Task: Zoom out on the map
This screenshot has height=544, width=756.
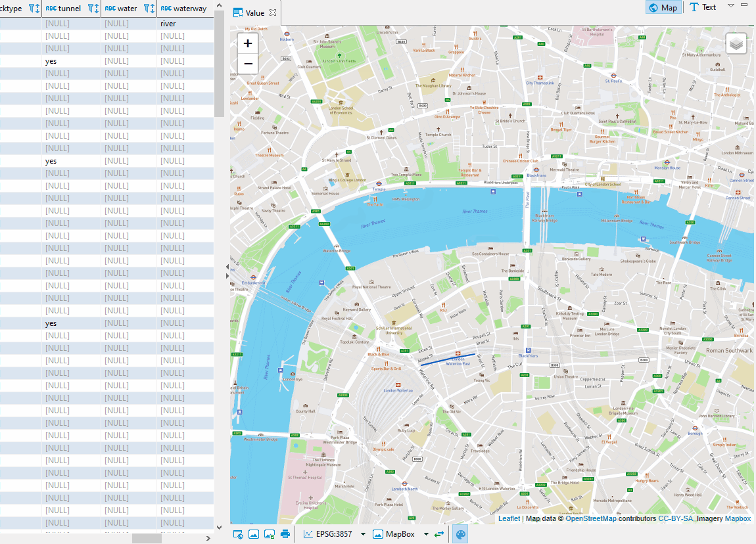Action: click(248, 64)
